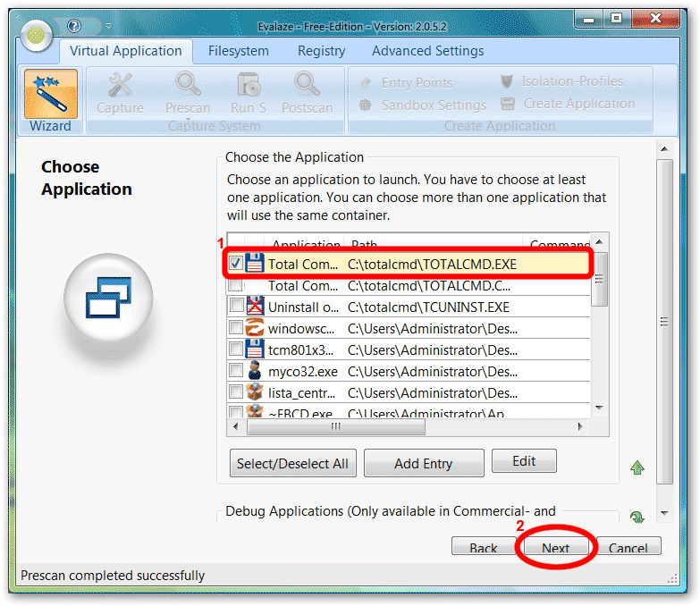Uncheck the TOTALCMD.EXE checkbox
This screenshot has height=606, width=700.
(236, 263)
